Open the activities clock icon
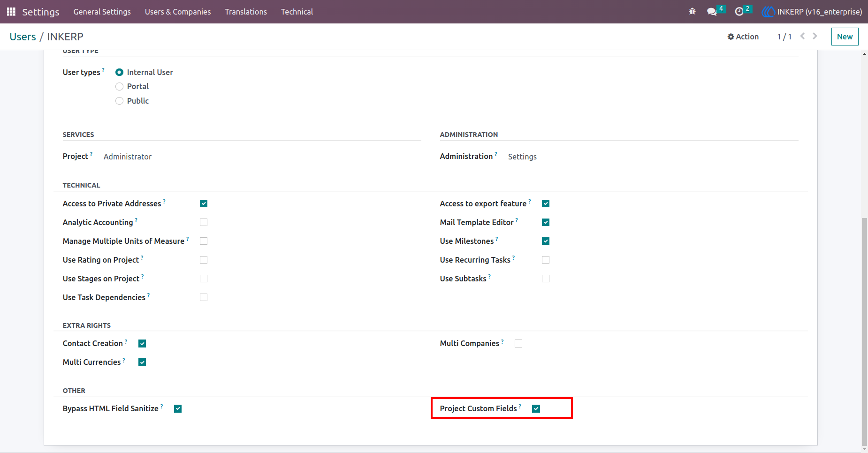This screenshot has width=868, height=453. pyautogui.click(x=739, y=12)
